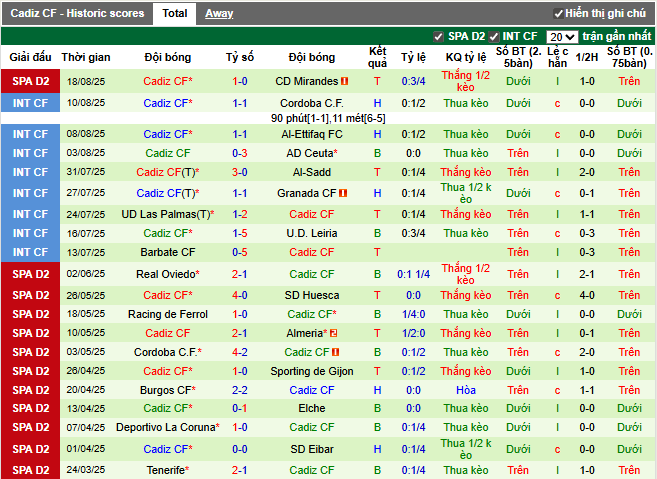Open the Al-Ettifaq FC team link
657x479 pixels.
point(312,134)
